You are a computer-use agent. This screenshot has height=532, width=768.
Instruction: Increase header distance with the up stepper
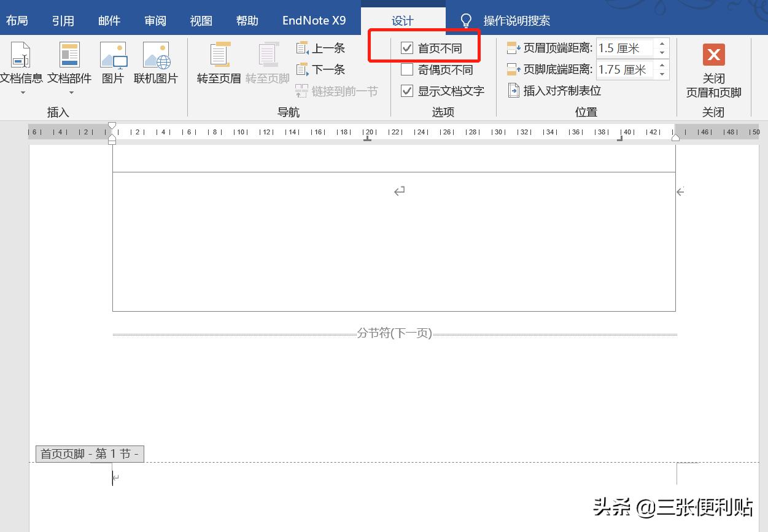tap(662, 44)
